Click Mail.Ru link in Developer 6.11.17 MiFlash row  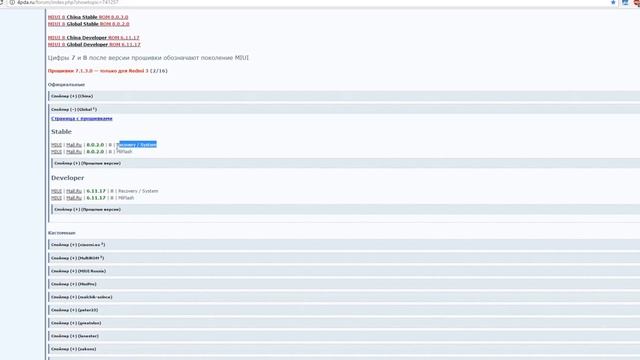pyautogui.click(x=74, y=198)
